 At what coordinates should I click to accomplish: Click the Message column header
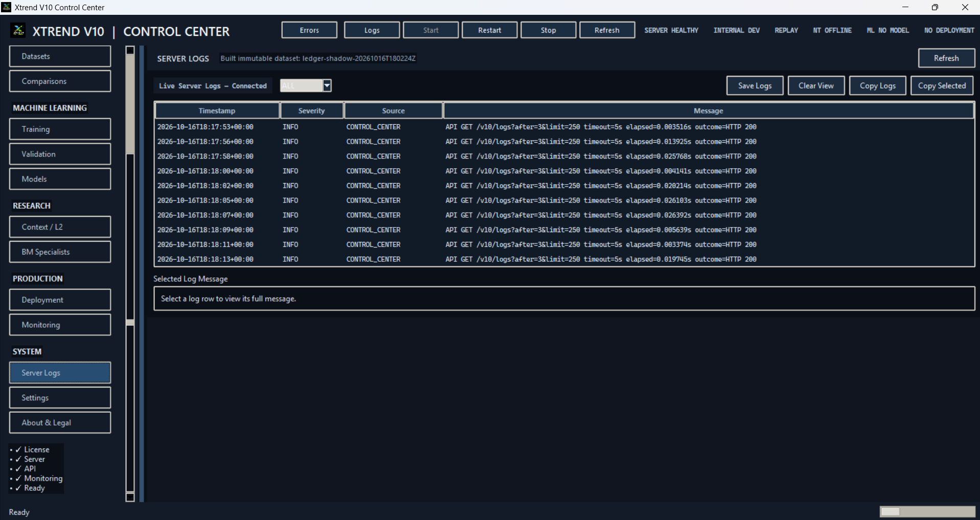(709, 110)
